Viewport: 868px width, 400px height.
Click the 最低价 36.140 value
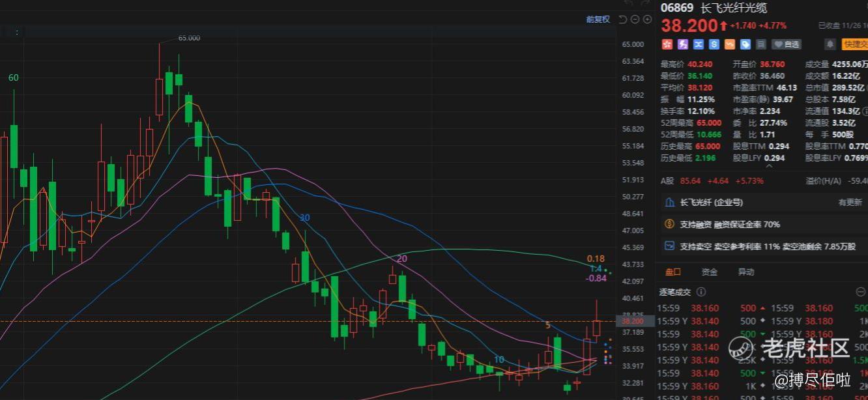[x=700, y=76]
